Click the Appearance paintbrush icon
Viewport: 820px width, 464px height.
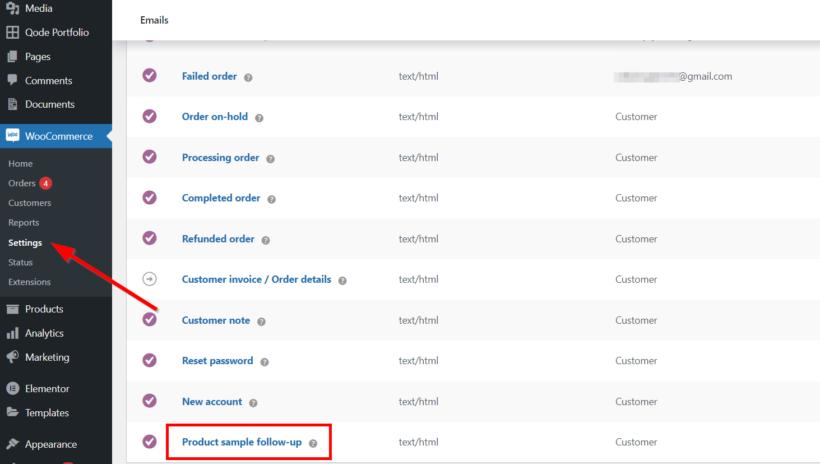(13, 444)
